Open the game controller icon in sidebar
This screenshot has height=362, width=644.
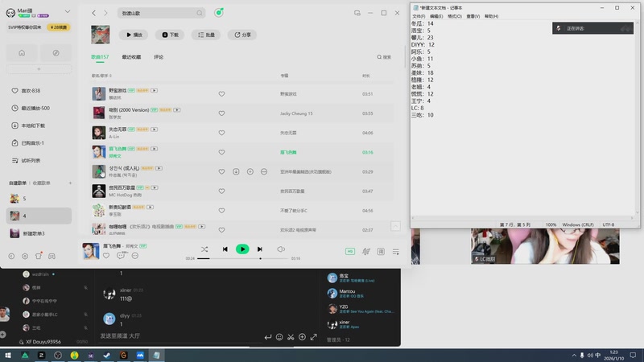[x=52, y=256]
